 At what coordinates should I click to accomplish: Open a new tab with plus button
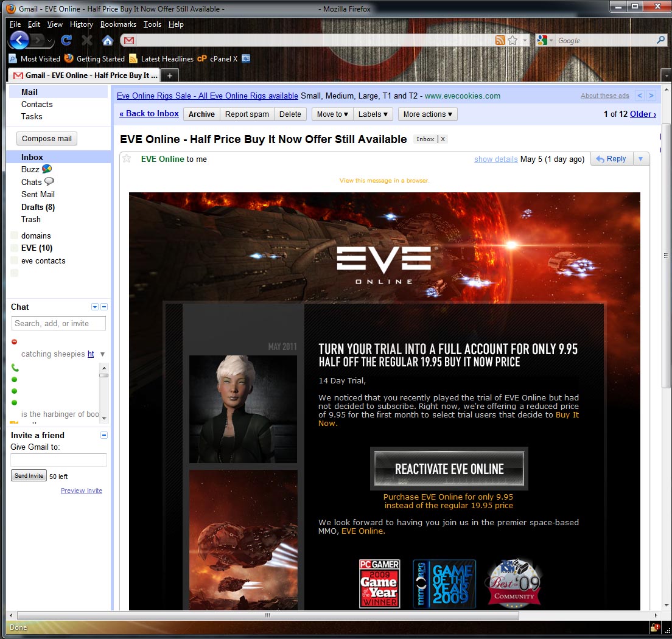pos(170,75)
